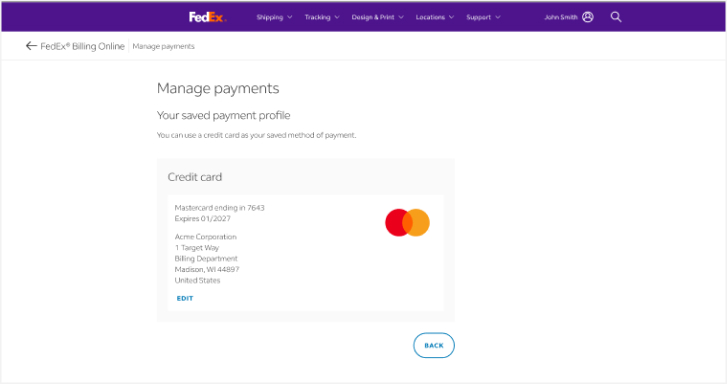Image resolution: width=727 pixels, height=384 pixels.
Task: Click the EDIT link for the credit card
Action: (185, 298)
